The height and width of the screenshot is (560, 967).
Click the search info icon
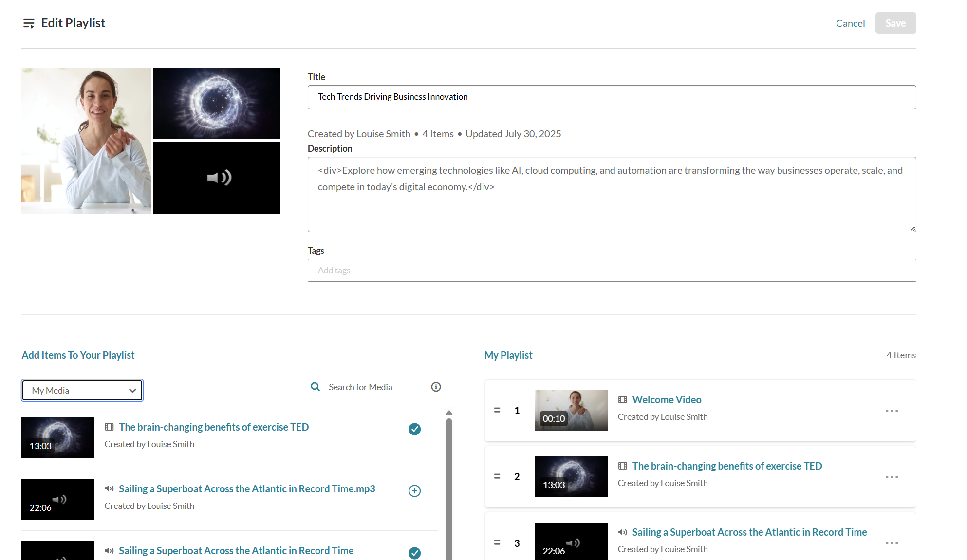pos(436,387)
